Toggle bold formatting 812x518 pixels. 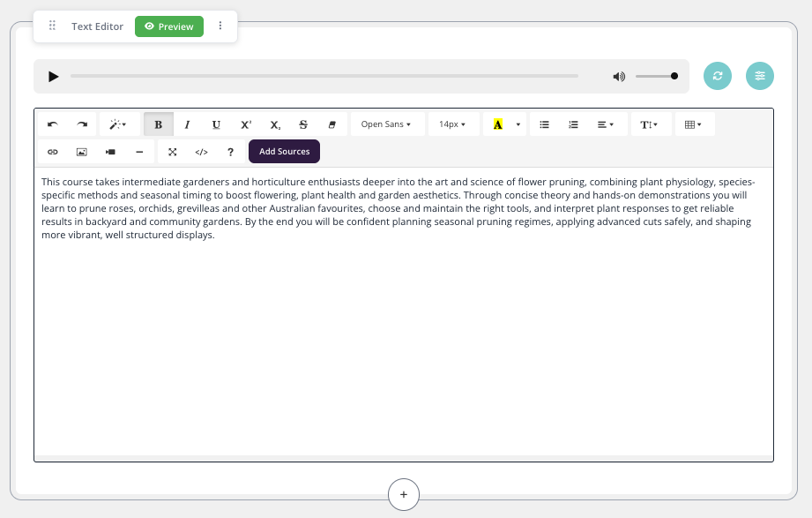point(159,124)
